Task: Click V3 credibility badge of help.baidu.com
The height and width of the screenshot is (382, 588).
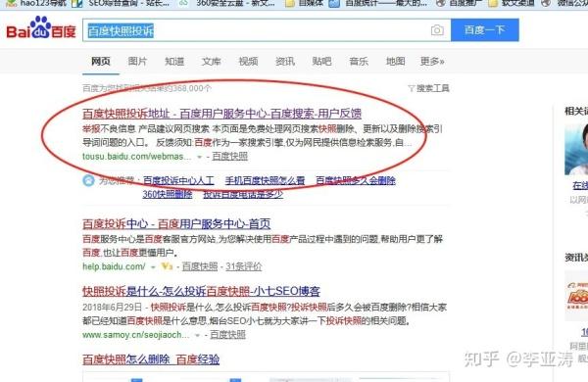Action: click(x=167, y=266)
